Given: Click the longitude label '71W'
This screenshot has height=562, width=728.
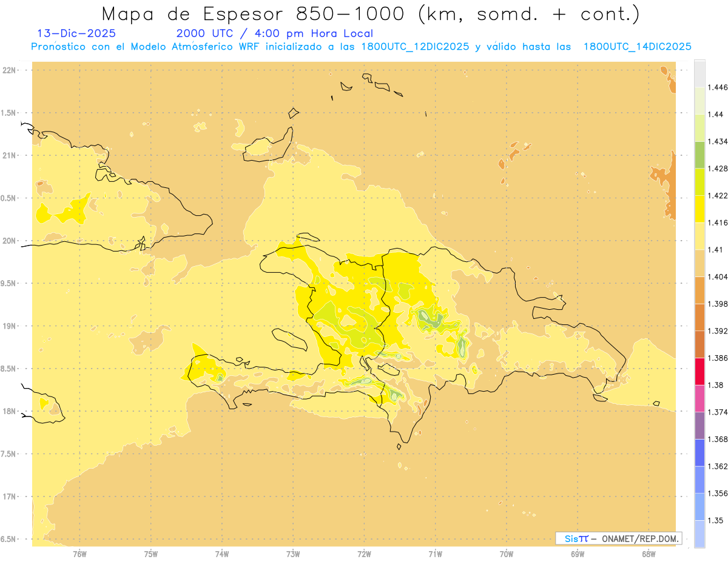Looking at the screenshot, I should coord(435,554).
